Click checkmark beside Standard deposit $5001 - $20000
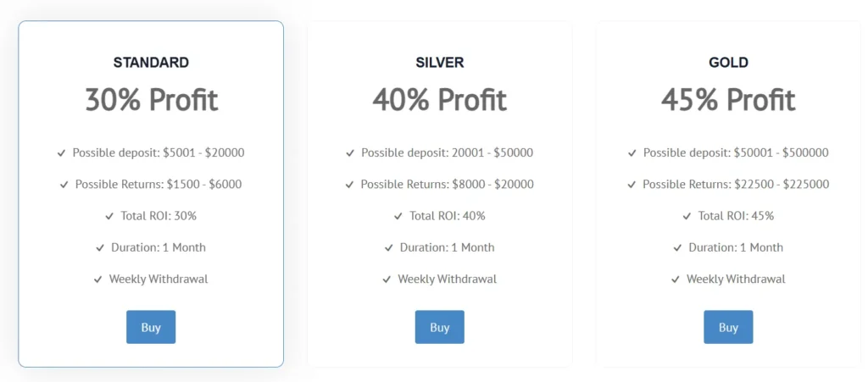 (x=62, y=153)
